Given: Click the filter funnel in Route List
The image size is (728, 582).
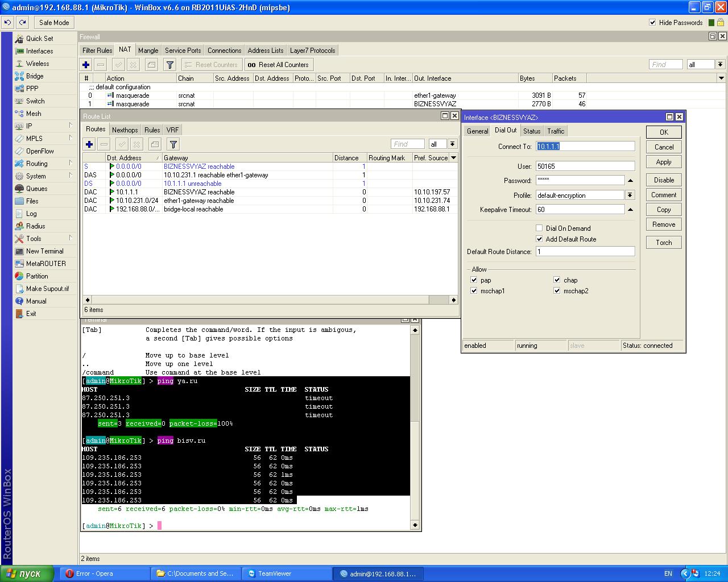Looking at the screenshot, I should [173, 144].
